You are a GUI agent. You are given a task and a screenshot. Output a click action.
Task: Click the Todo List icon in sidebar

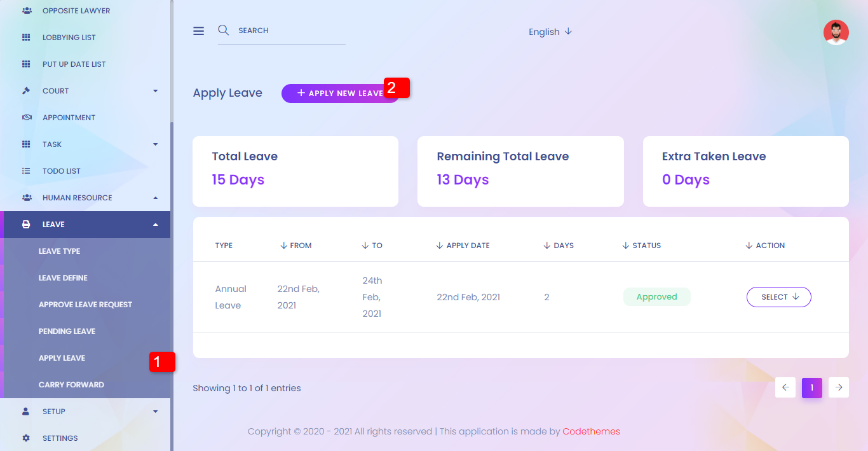26,171
